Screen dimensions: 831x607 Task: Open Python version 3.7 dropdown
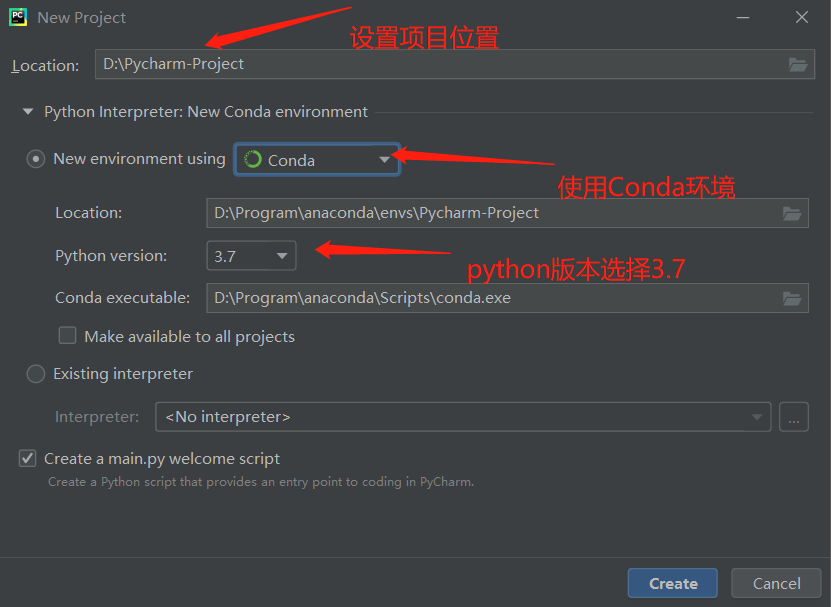tap(251, 256)
